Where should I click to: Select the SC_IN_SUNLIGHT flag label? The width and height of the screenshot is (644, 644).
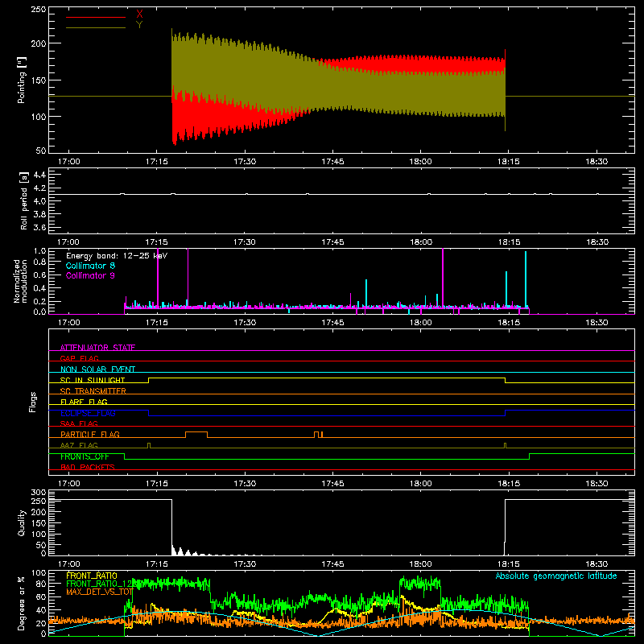[x=93, y=380]
